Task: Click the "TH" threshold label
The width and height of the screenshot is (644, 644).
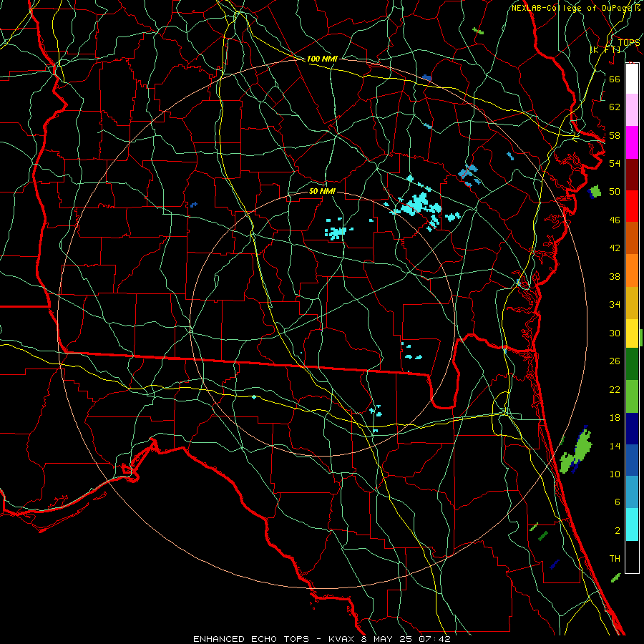Action: tap(615, 559)
